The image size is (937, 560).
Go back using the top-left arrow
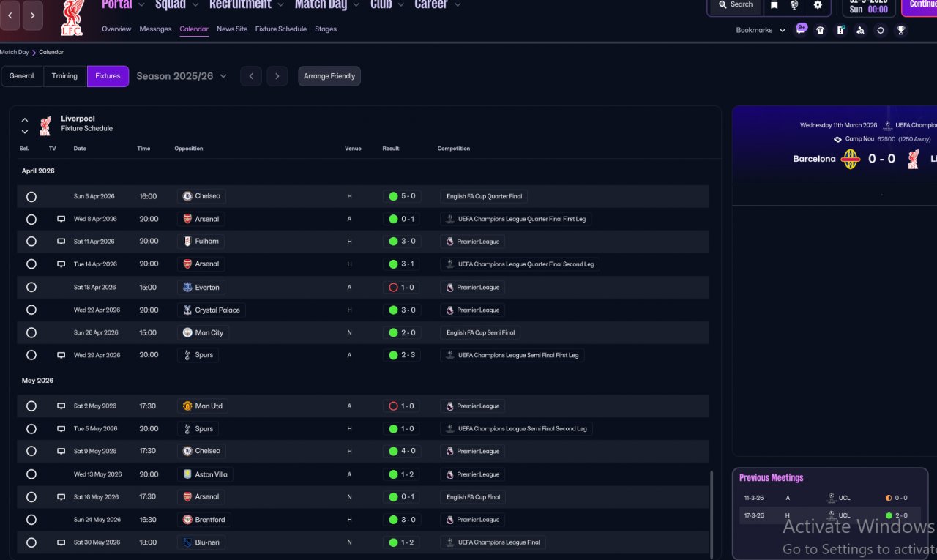pyautogui.click(x=10, y=15)
